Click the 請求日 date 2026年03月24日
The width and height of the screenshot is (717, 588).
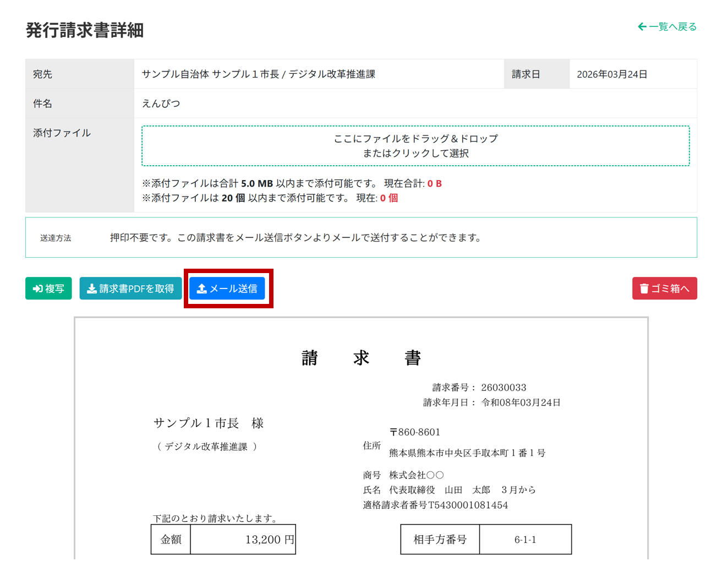pos(612,74)
